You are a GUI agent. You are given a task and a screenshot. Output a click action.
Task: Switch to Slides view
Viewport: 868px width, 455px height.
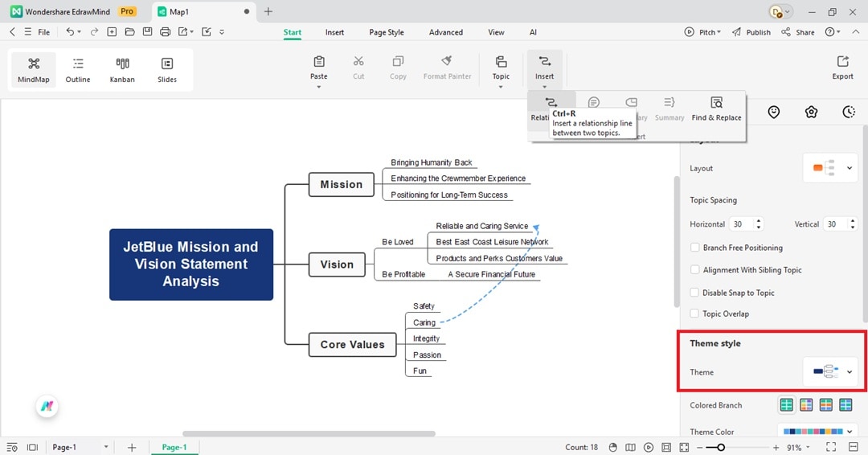166,70
